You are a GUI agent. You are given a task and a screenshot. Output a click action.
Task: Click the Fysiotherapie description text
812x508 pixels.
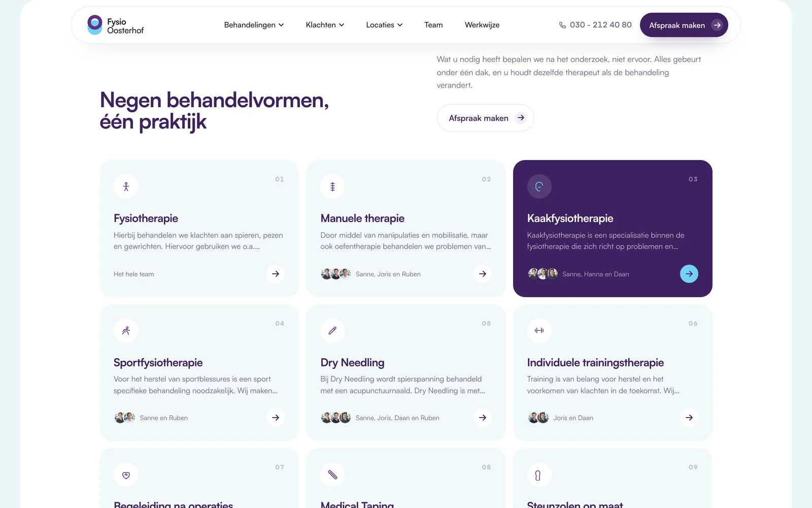tap(198, 241)
